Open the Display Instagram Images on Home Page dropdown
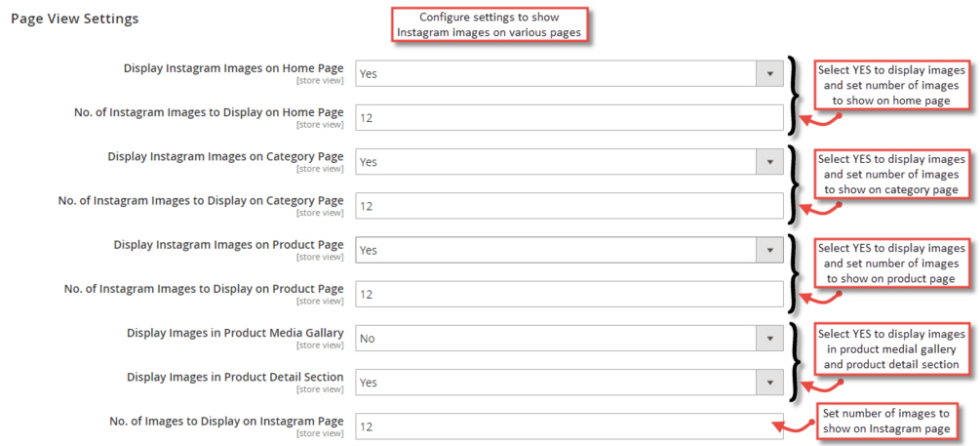The image size is (980, 446). pos(568,74)
